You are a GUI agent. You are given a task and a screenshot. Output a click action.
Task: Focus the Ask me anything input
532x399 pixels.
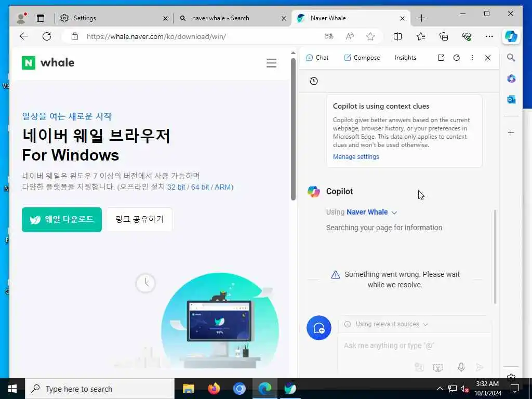click(414, 345)
